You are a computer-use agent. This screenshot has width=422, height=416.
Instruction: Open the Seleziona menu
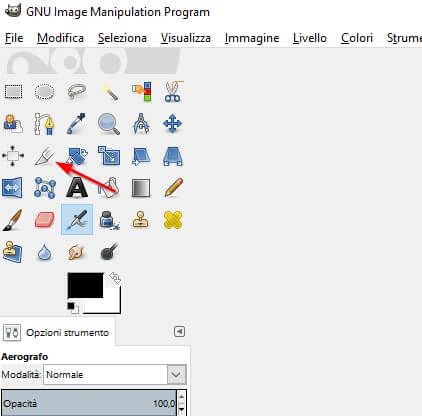[122, 38]
